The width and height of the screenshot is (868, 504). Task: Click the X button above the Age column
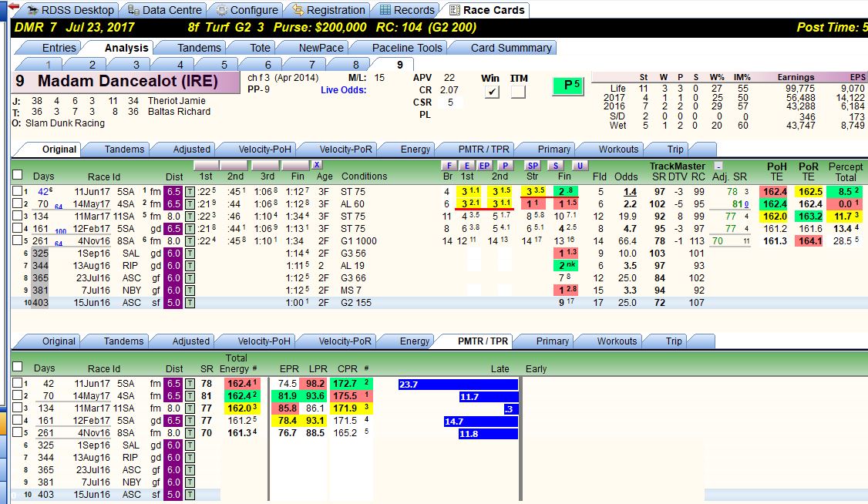[317, 165]
